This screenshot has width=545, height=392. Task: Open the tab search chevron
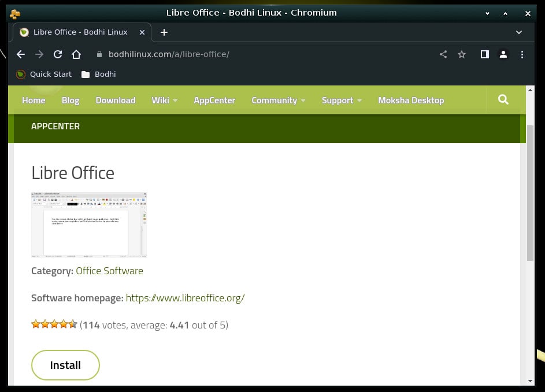[518, 32]
